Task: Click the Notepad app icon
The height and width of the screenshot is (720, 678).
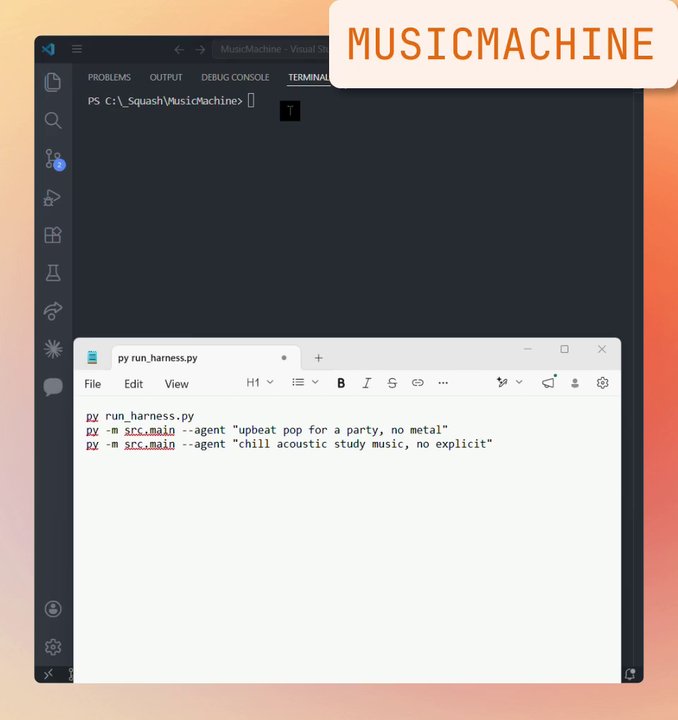Action: tap(92, 358)
